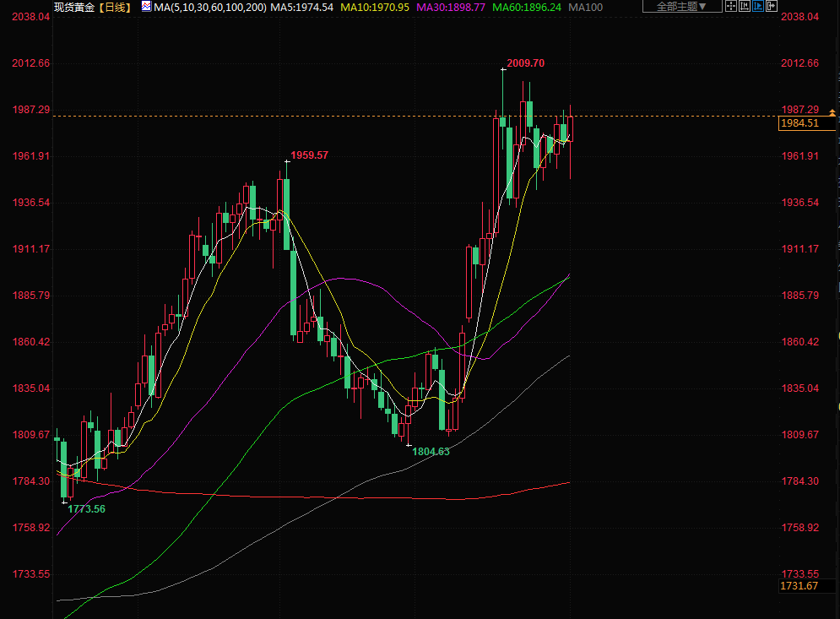Click the orange double-arrow marker on price axis

[x=832, y=113]
